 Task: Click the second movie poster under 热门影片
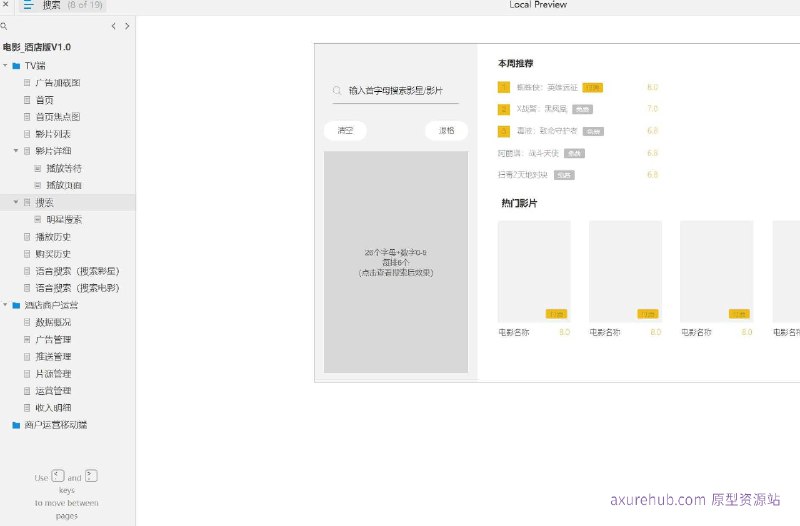(626, 271)
